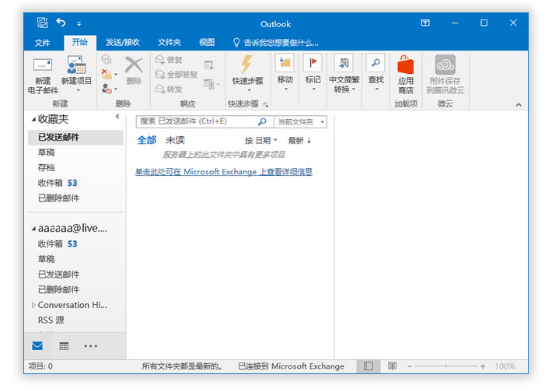This screenshot has height=392, width=552.
Task: Switch to the 文件夹 tab
Action: 169,43
